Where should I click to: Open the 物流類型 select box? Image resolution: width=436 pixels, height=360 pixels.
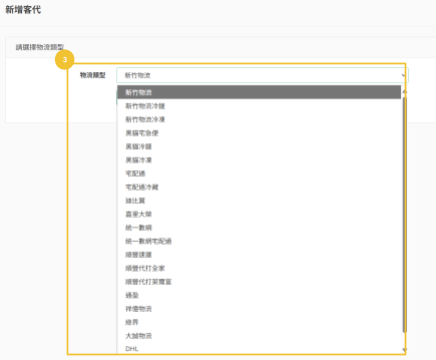(262, 75)
